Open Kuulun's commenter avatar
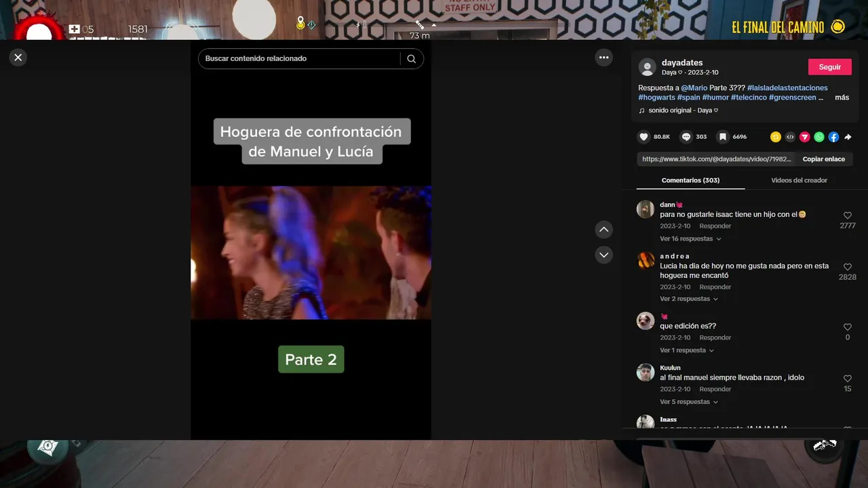868x488 pixels. tap(646, 372)
